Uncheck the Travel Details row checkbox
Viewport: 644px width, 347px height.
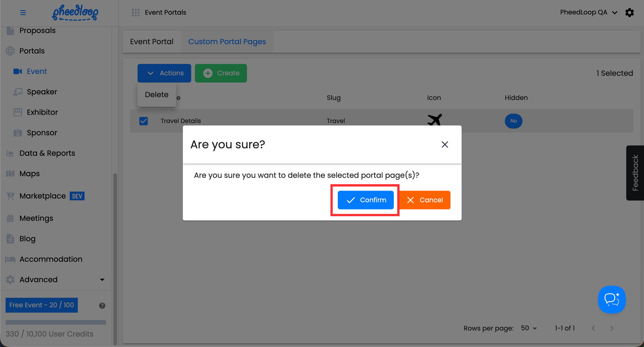click(x=144, y=121)
